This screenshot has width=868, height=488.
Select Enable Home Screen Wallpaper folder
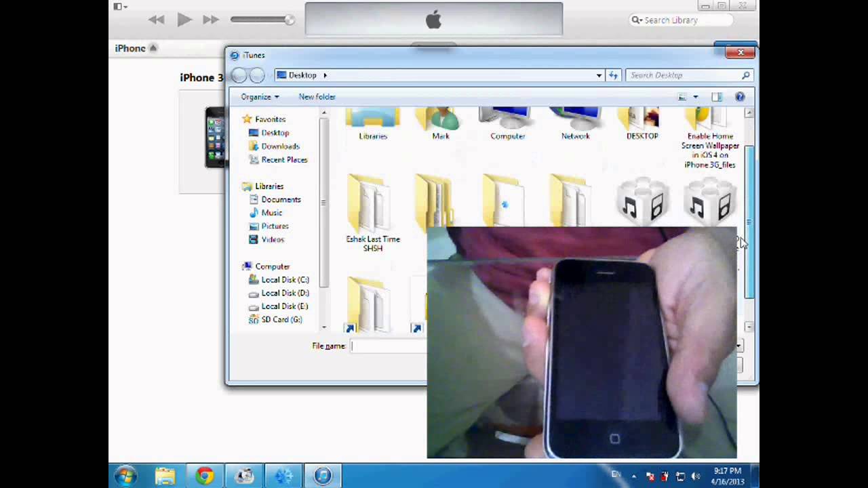(710, 138)
